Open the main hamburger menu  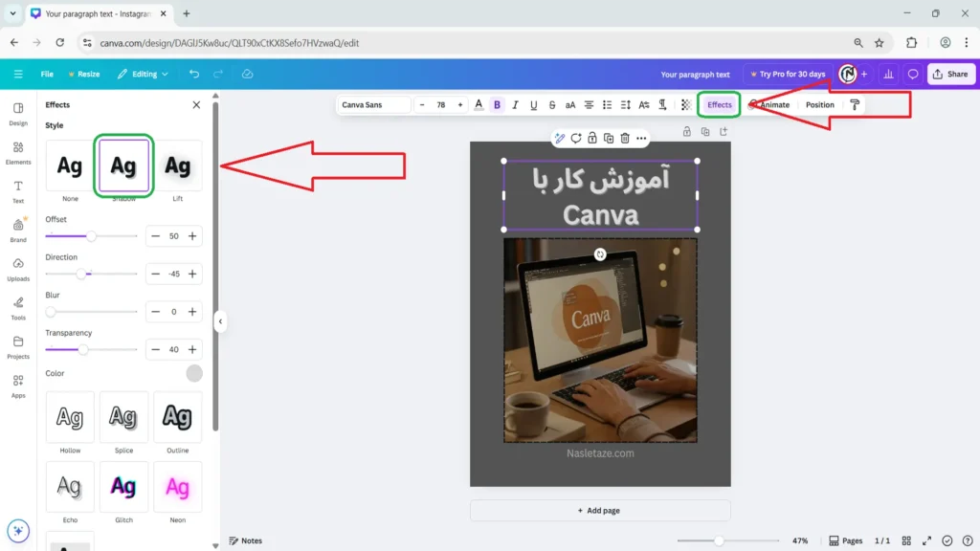(x=18, y=74)
